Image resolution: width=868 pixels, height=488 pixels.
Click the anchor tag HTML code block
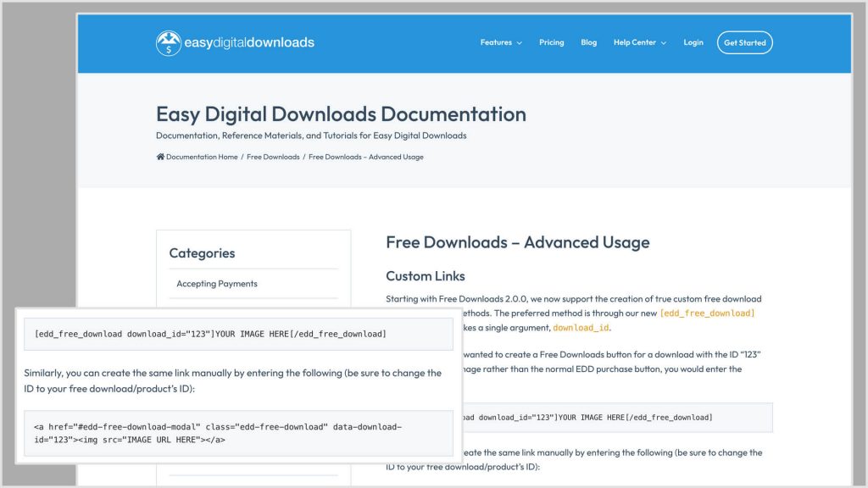tap(238, 433)
